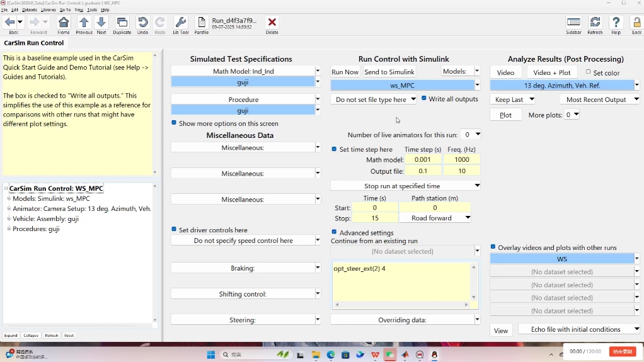Click the Undo toolbar icon
The image size is (644, 362).
coord(142,22)
